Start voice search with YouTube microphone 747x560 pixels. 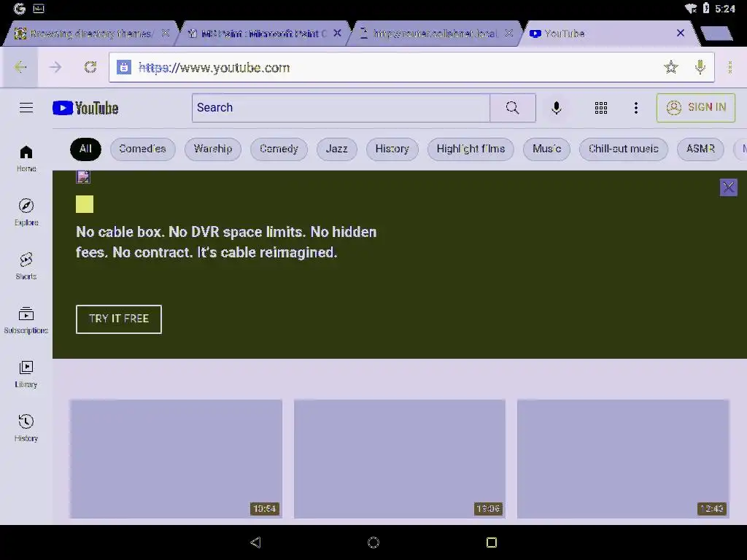coord(556,108)
